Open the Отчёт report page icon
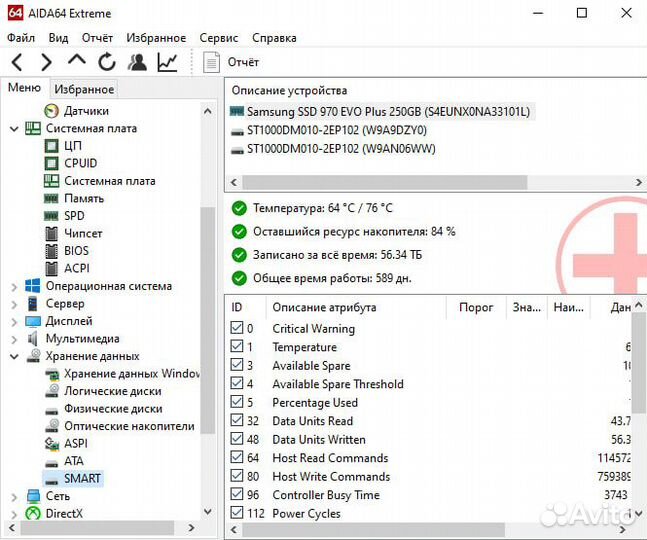Image resolution: width=647 pixels, height=540 pixels. [211, 62]
